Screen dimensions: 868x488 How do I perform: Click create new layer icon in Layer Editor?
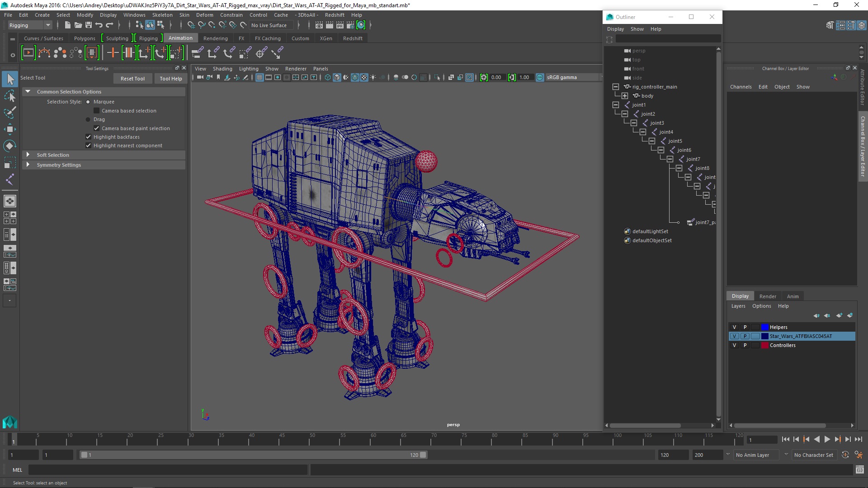[x=839, y=315]
